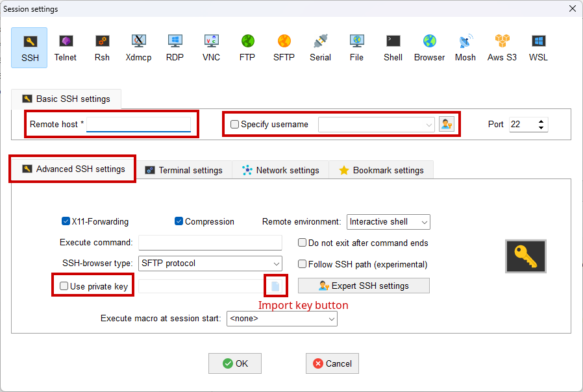583x392 pixels.
Task: Choose the RDP session type
Action: coord(175,47)
